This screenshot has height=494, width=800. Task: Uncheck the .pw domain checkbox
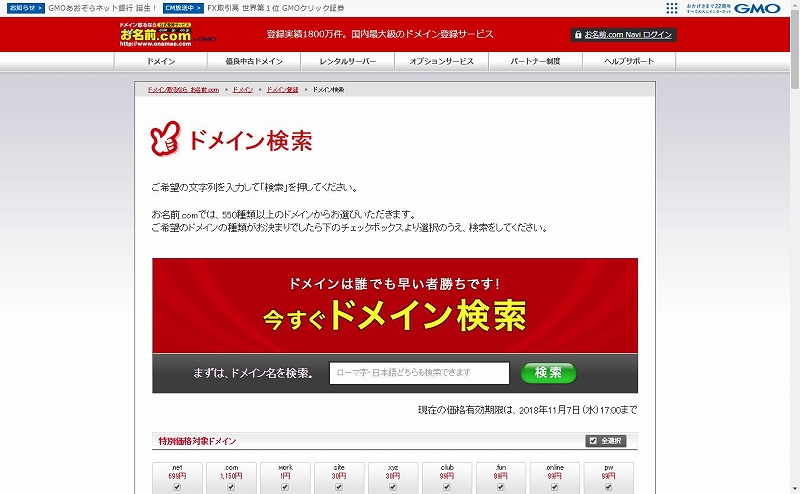608,487
